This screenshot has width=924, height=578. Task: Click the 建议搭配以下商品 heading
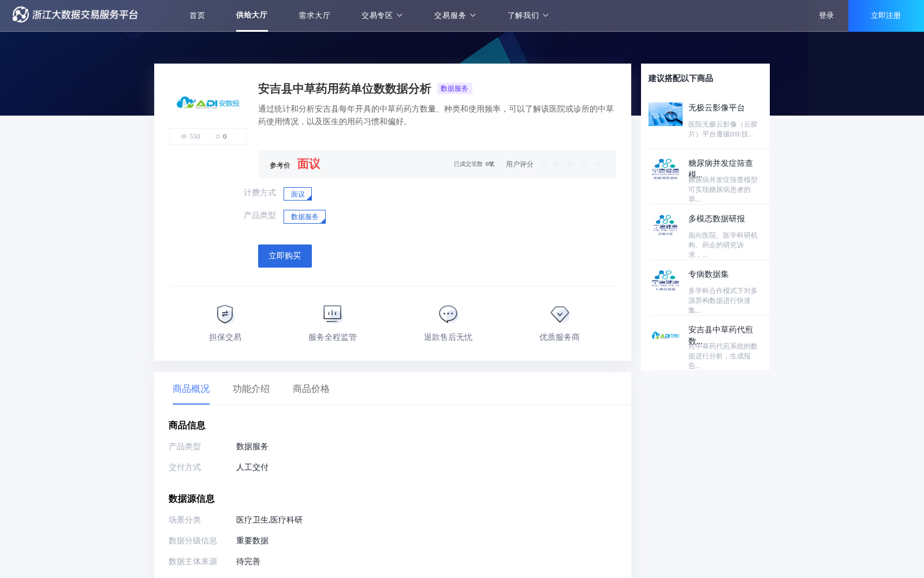[680, 78]
